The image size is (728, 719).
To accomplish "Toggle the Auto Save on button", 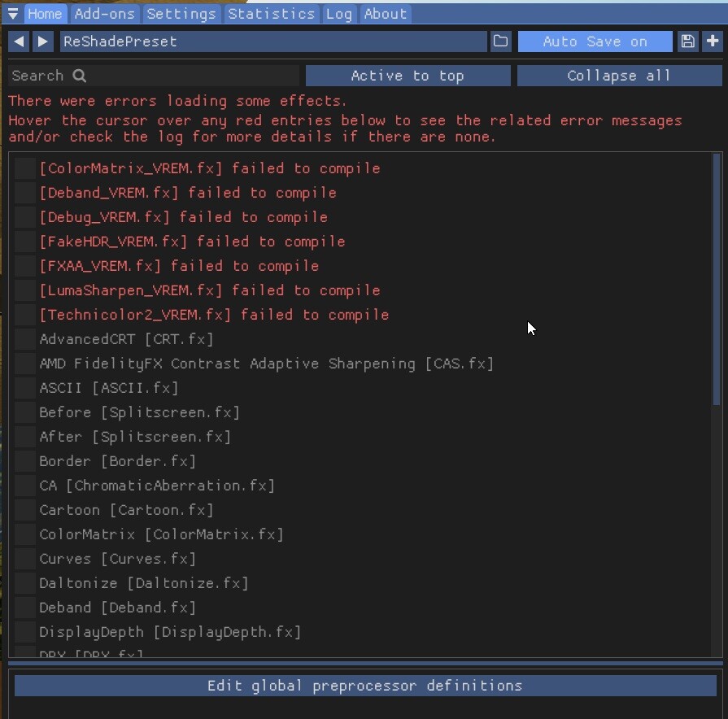I will point(595,41).
